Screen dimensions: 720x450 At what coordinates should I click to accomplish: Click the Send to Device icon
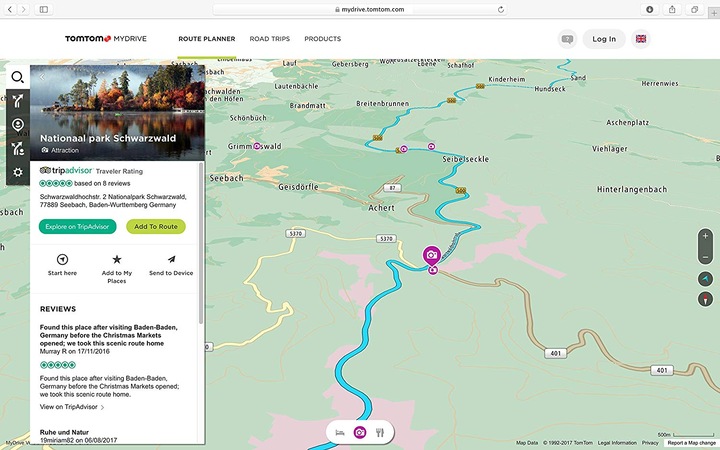(171, 259)
